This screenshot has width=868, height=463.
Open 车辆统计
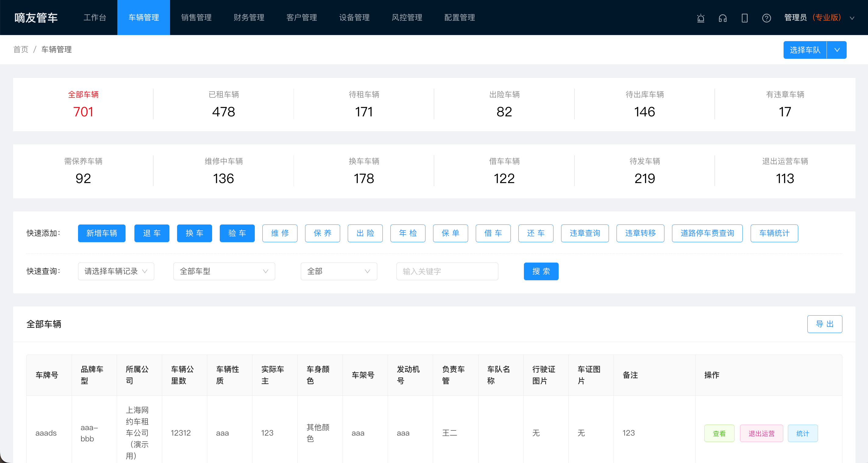click(x=774, y=233)
